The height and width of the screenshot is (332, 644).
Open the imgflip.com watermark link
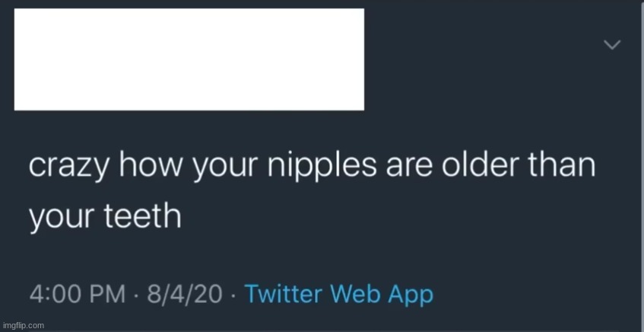point(23,325)
